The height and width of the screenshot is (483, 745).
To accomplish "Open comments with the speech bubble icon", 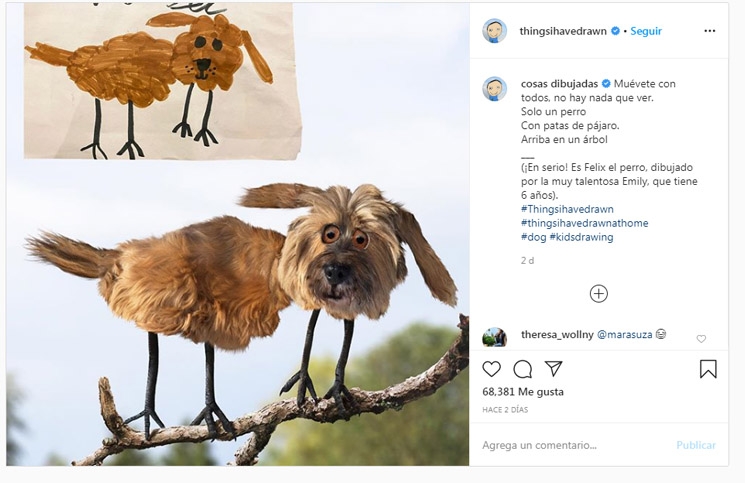I will click(x=522, y=369).
